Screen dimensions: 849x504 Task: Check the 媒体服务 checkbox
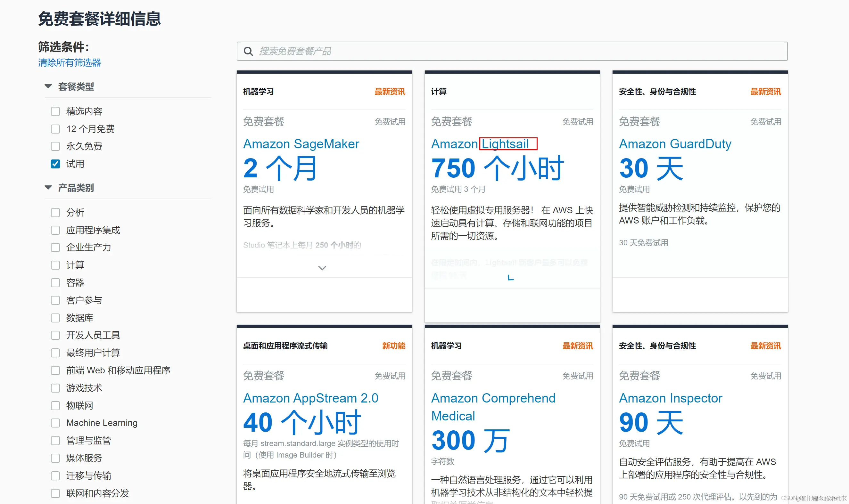point(55,458)
